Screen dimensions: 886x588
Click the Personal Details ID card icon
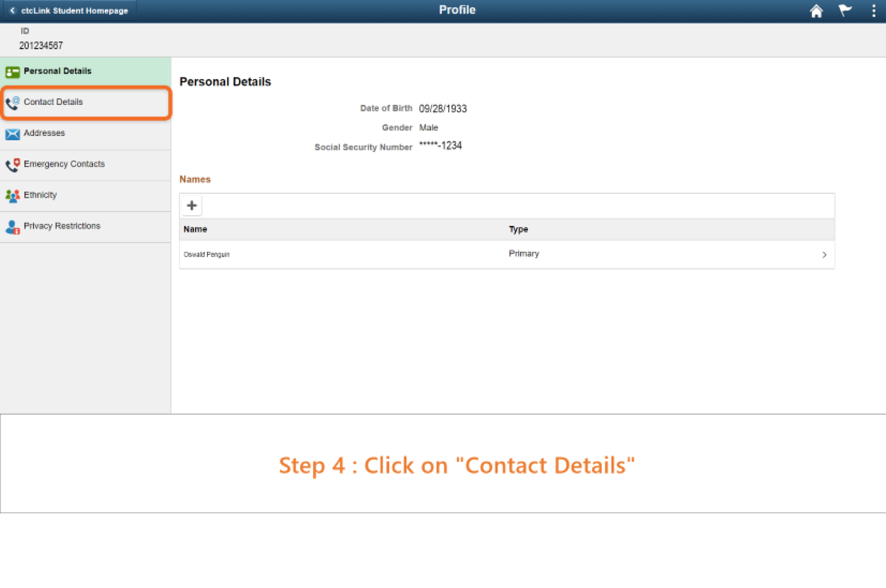click(12, 72)
